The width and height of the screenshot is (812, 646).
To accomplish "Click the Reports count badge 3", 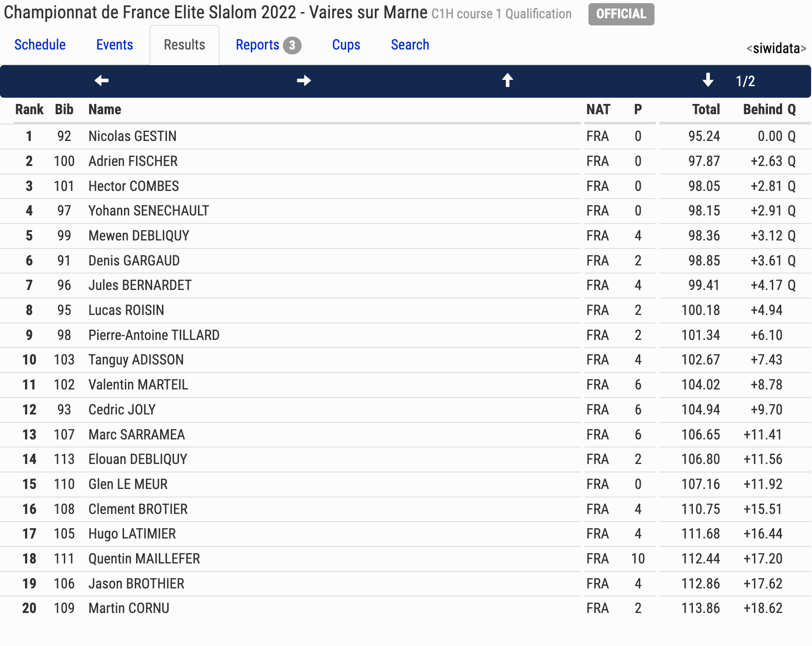I will pos(292,46).
